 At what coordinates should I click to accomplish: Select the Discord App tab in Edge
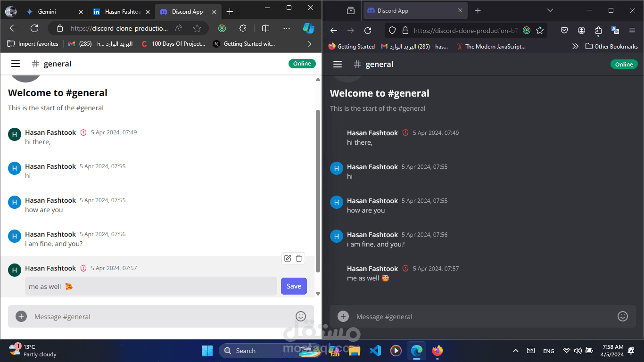click(x=188, y=12)
